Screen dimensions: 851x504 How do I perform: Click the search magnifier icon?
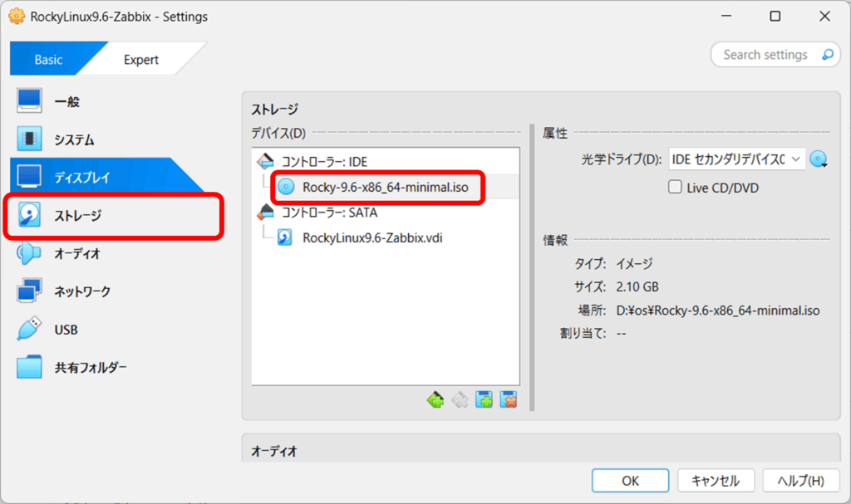(x=827, y=55)
